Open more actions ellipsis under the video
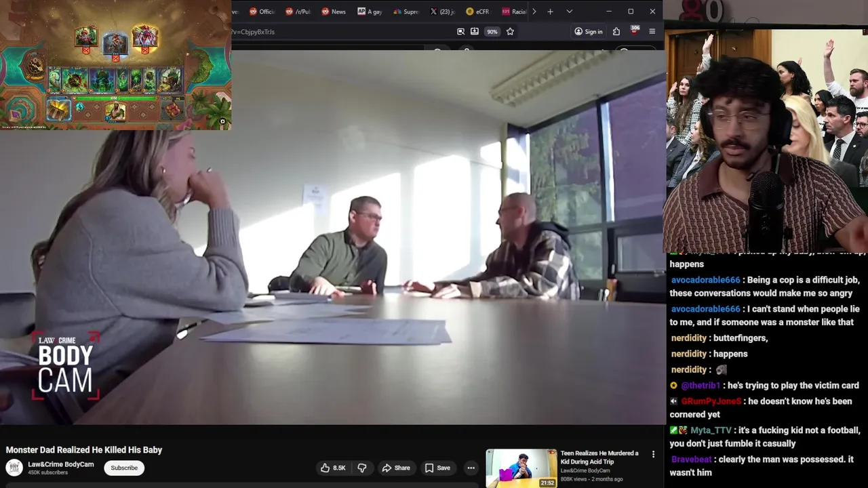This screenshot has width=868, height=488. coord(471,468)
